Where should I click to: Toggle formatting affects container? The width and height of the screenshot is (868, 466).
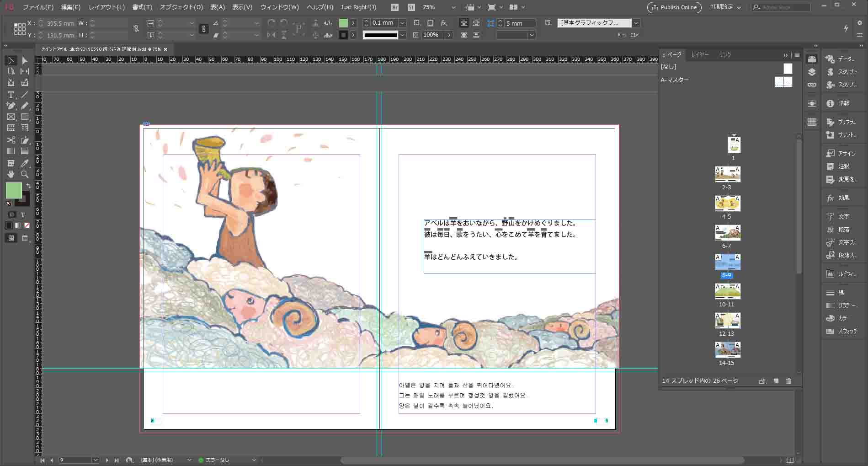coord(12,214)
